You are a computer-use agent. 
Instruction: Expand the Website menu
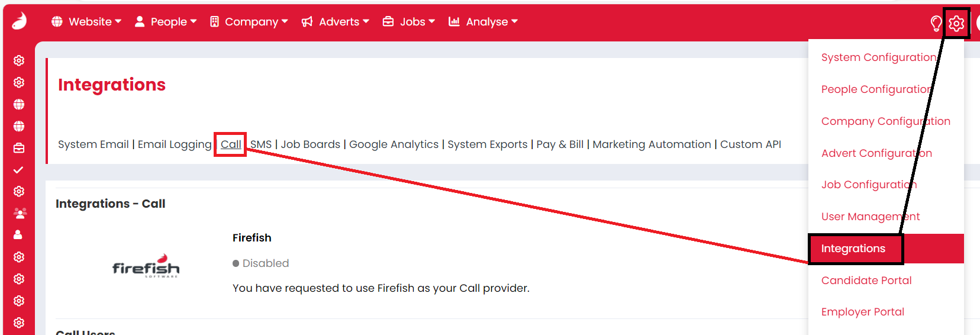(86, 22)
